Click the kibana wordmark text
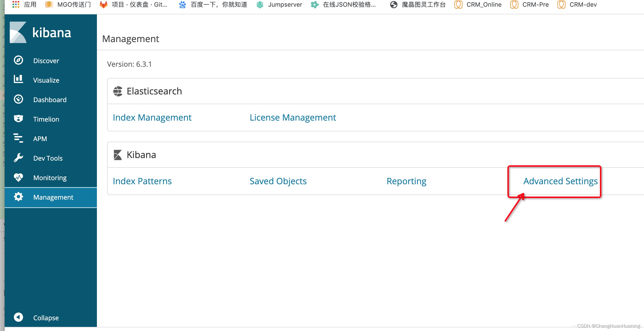This screenshot has height=331, width=644. (52, 33)
